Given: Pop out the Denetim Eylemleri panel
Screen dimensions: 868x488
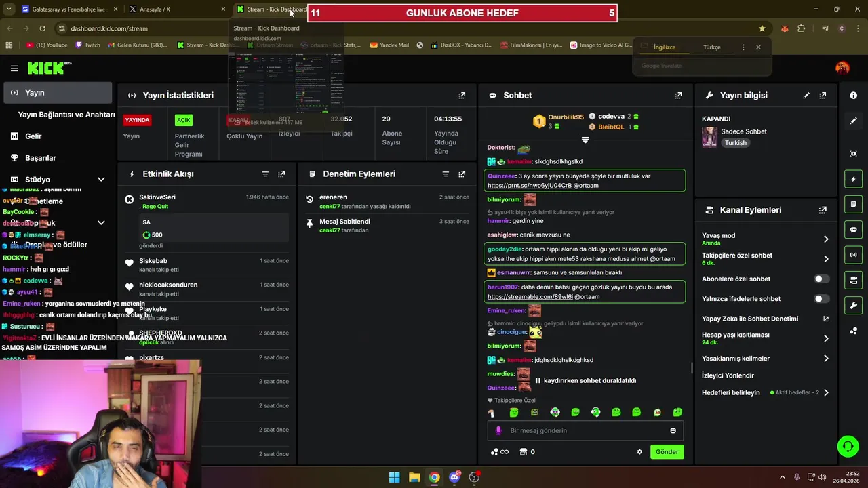Looking at the screenshot, I should (462, 174).
